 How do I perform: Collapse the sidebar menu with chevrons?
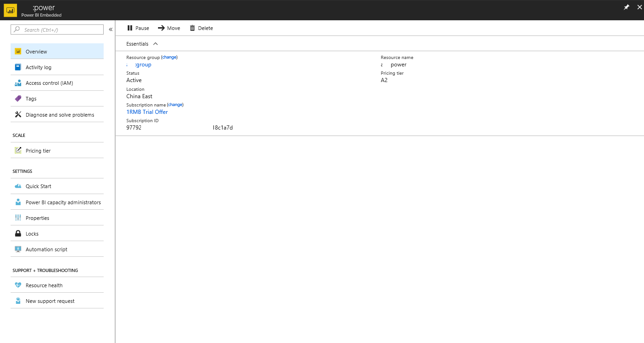[111, 30]
